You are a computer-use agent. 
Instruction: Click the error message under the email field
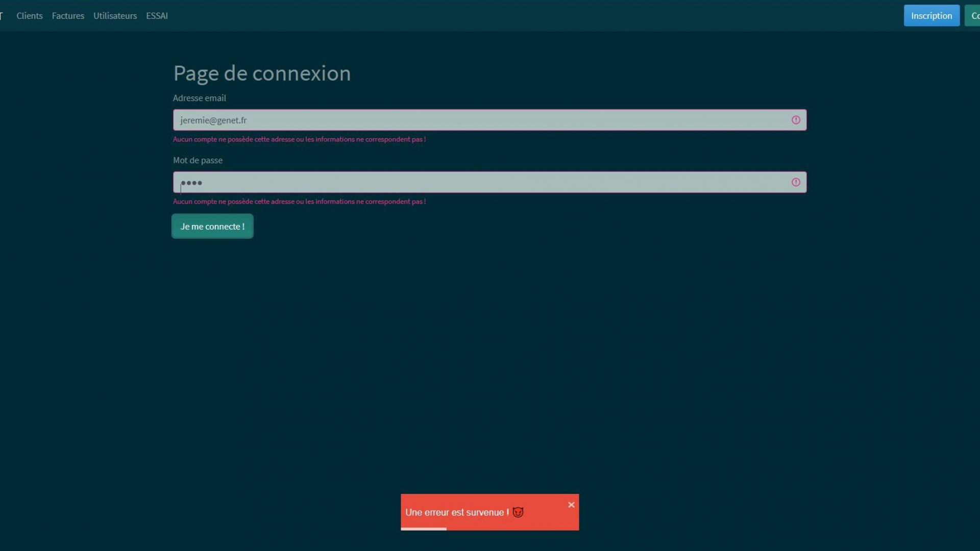click(x=299, y=139)
